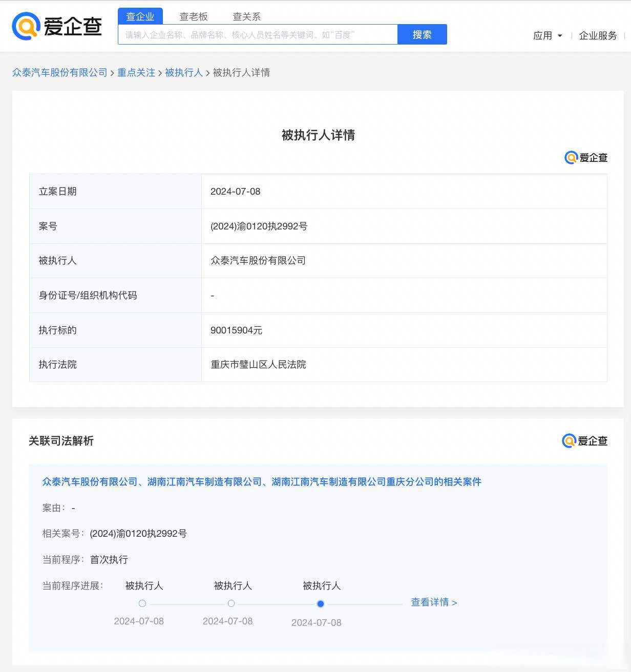Click the 案号 row label
Image resolution: width=631 pixels, height=672 pixels.
(48, 226)
